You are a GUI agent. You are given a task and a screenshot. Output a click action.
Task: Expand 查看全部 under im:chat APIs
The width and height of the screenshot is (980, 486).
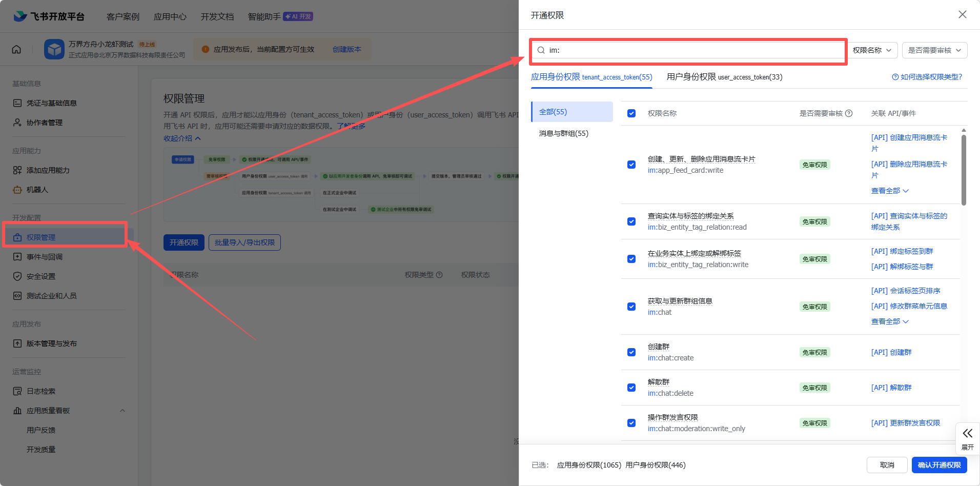pyautogui.click(x=890, y=321)
